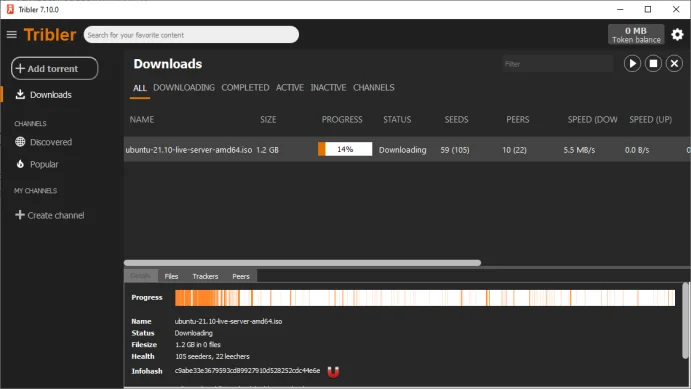Start the download with the play button
This screenshot has width=691, height=389.
pos(632,64)
